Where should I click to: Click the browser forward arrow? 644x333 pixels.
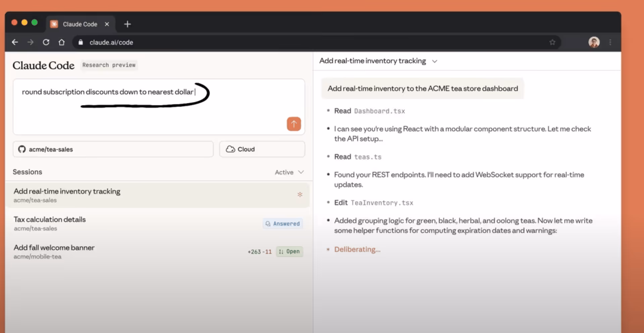click(x=31, y=42)
